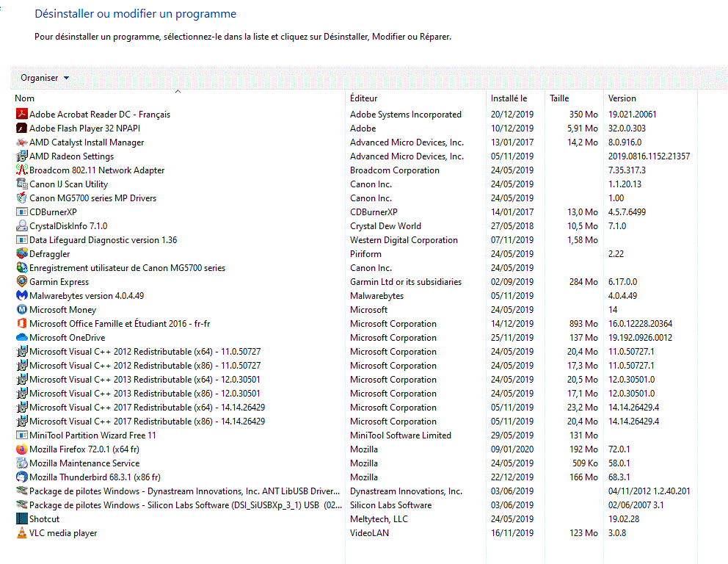Click the Defraggler icon
Viewport: 728px width, 564px height.
(22, 253)
